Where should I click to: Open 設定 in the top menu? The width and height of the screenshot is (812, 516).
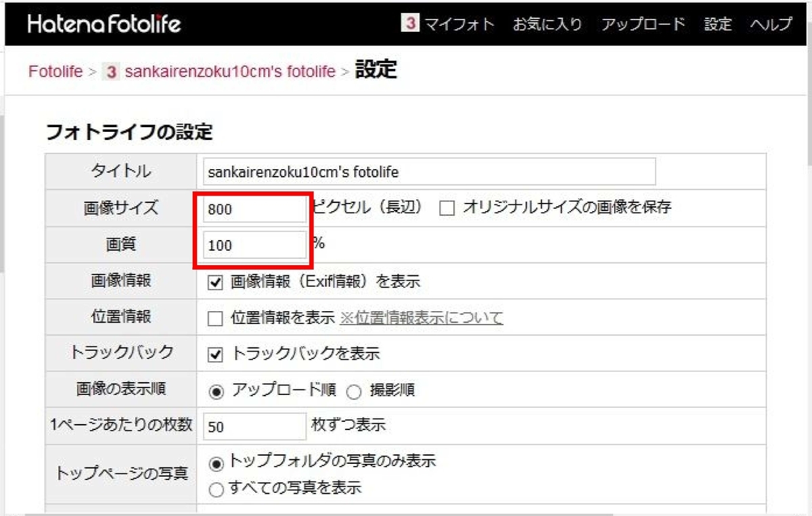[718, 24]
